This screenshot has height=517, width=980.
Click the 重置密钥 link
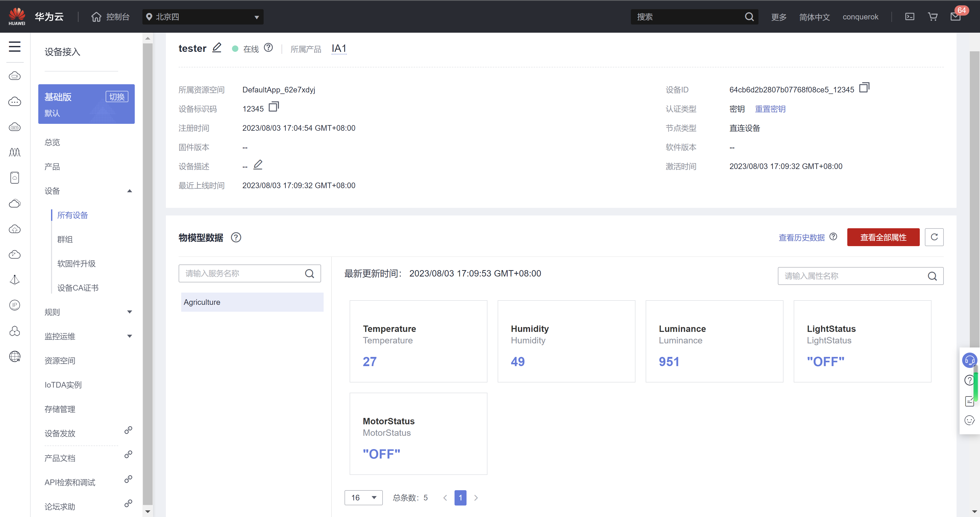(x=770, y=109)
